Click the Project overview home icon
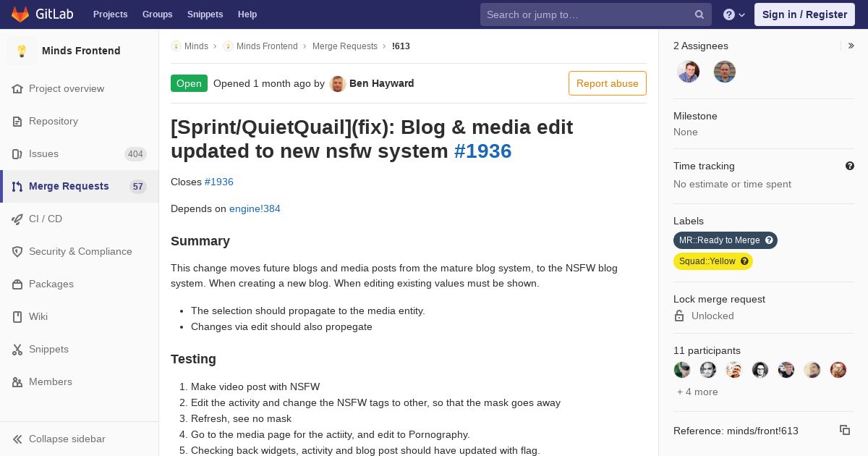Viewport: 868px width, 456px height. (17, 88)
